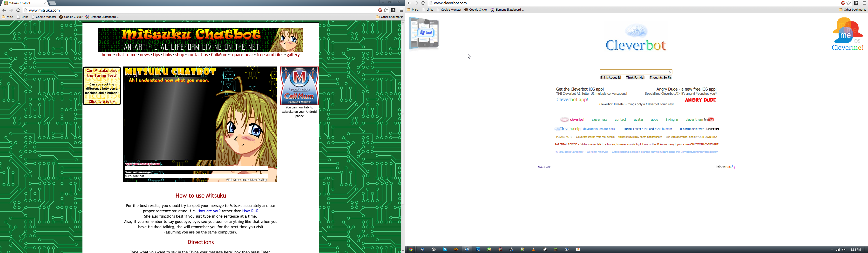Expand Misc. bookmark folder in Mitsuku window
Viewport: 868px width, 253px height.
pos(8,17)
